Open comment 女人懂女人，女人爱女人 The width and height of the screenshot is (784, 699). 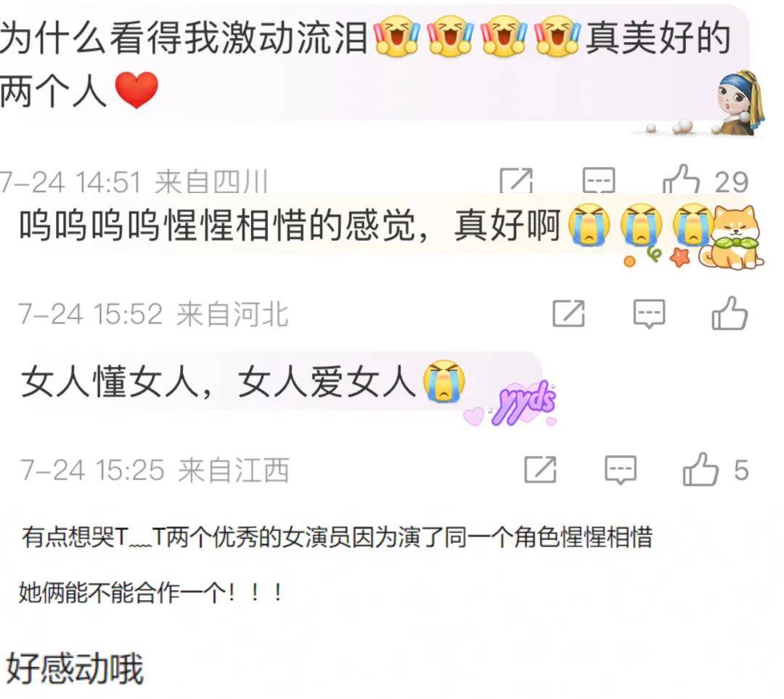click(x=243, y=382)
